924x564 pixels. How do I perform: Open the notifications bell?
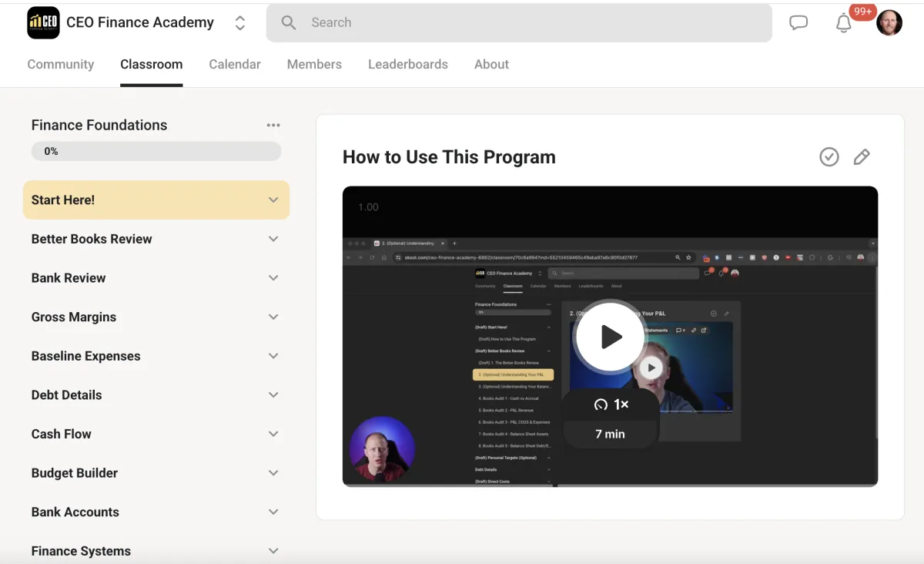coord(844,23)
